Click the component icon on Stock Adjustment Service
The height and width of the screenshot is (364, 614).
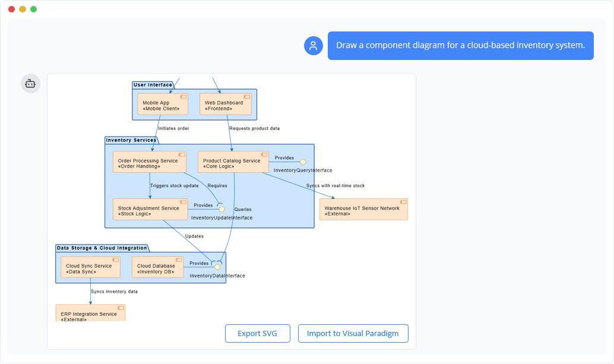183,201
